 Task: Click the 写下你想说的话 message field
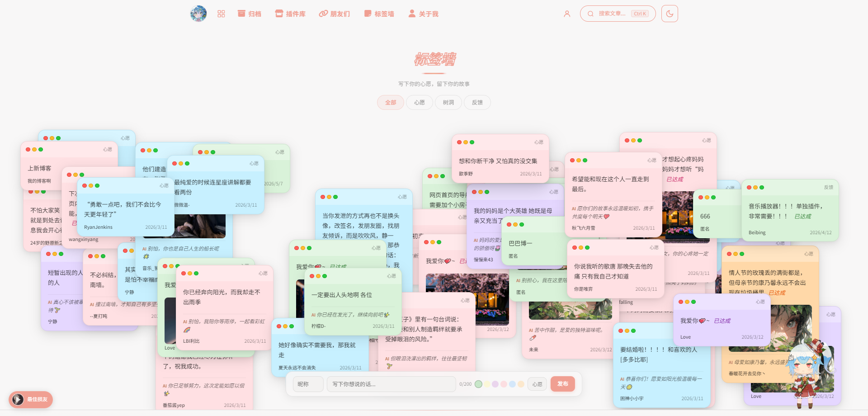[392, 384]
